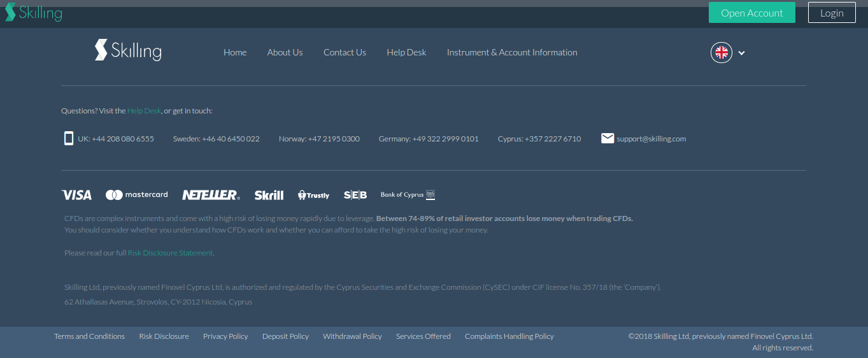Open the Risk Disclosure footer link
This screenshot has width=868, height=358.
[x=164, y=336]
